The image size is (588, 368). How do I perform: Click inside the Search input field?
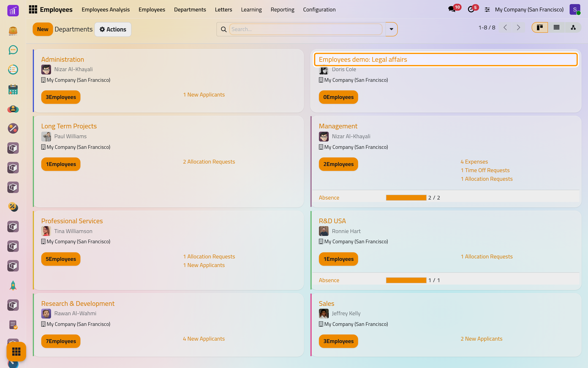click(306, 29)
